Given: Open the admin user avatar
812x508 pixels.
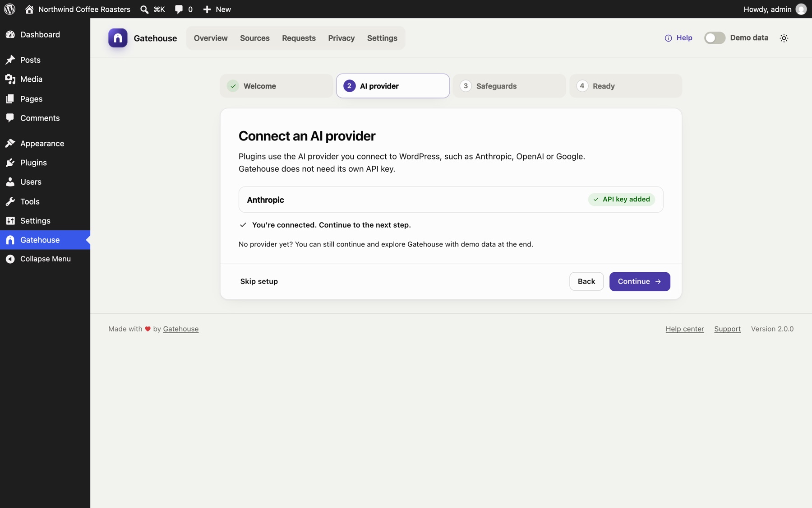Looking at the screenshot, I should pyautogui.click(x=801, y=9).
